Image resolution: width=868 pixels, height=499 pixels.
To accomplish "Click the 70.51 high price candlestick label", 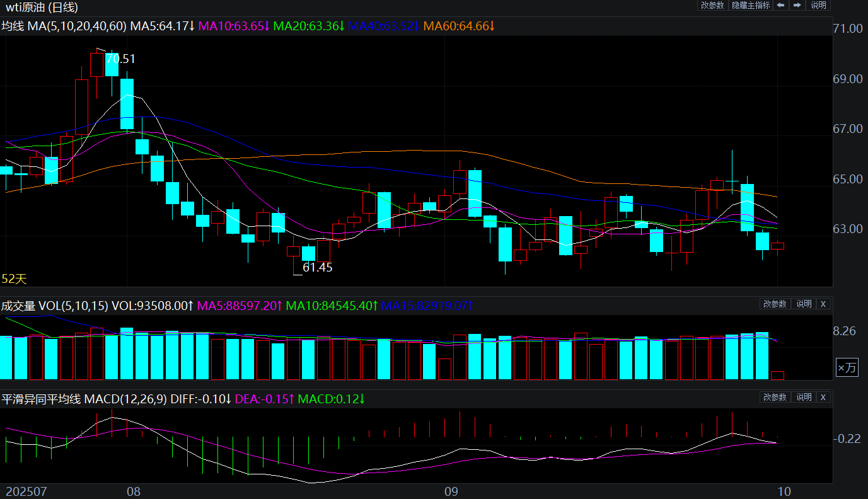I will point(120,59).
